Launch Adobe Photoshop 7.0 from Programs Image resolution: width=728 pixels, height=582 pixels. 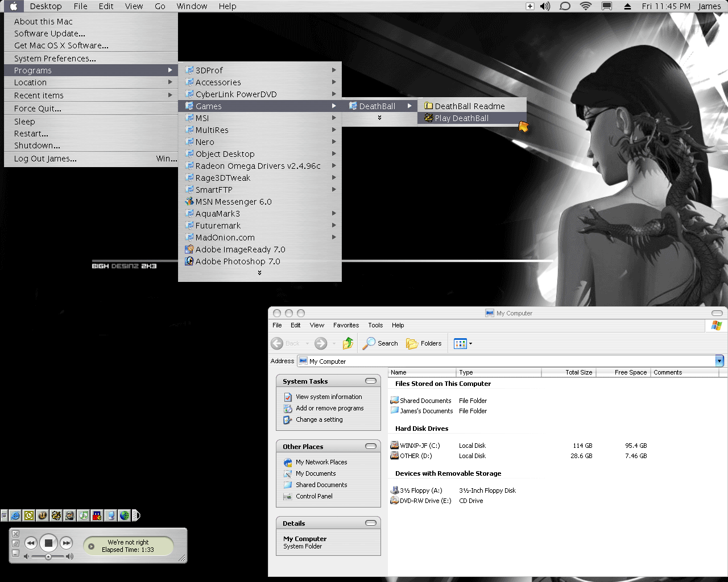coord(260,261)
